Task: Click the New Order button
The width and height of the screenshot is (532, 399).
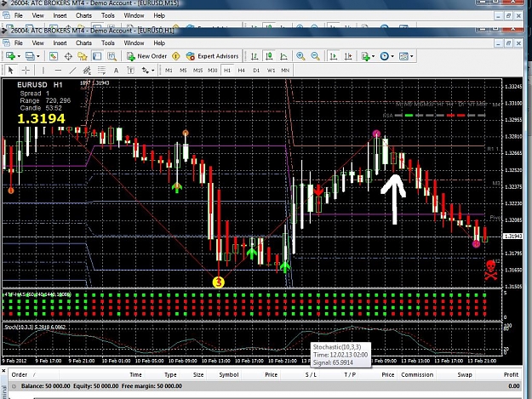Action: 146,56
